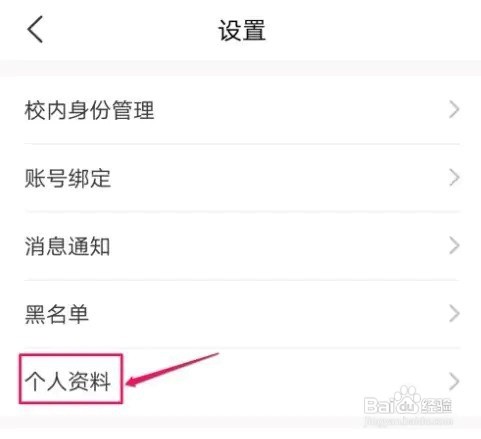
Task: Click the pink annotation arrow
Action: coord(172,370)
